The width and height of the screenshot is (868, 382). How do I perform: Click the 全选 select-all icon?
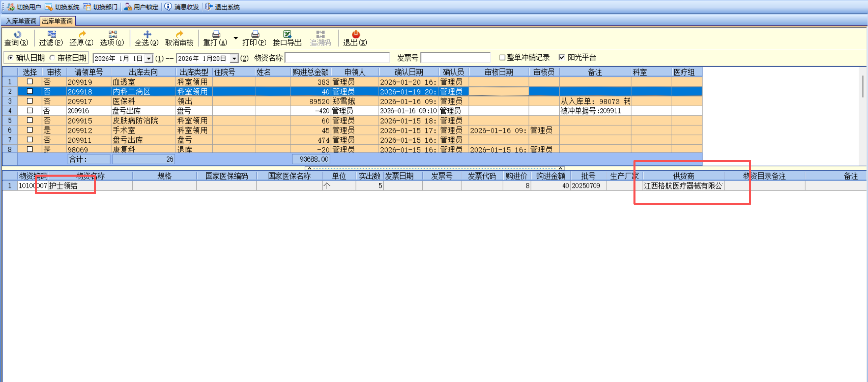(147, 34)
